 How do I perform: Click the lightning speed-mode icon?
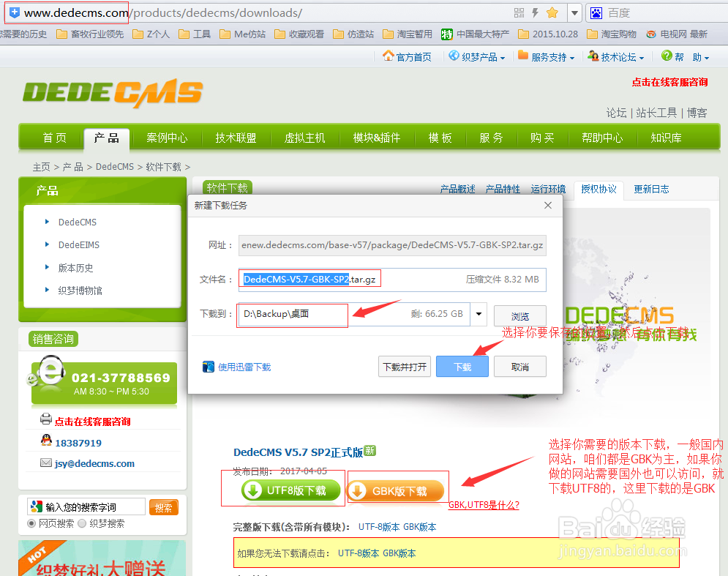[535, 13]
